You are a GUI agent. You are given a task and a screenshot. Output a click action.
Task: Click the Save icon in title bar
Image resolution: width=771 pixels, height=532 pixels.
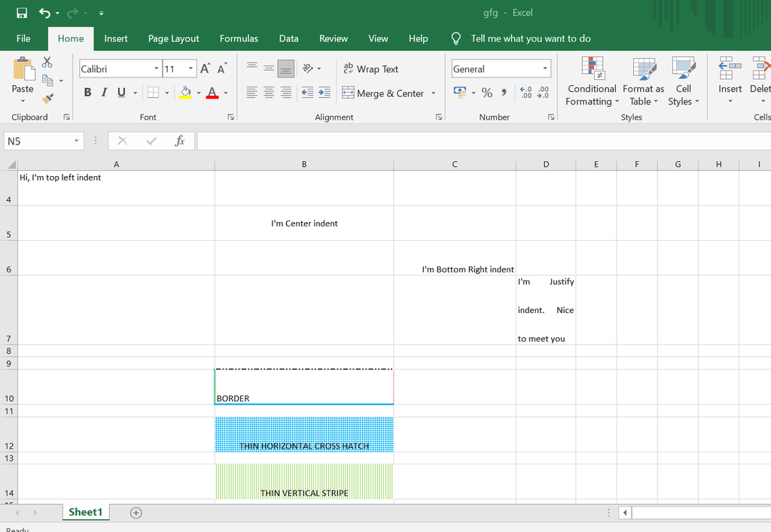pyautogui.click(x=22, y=13)
